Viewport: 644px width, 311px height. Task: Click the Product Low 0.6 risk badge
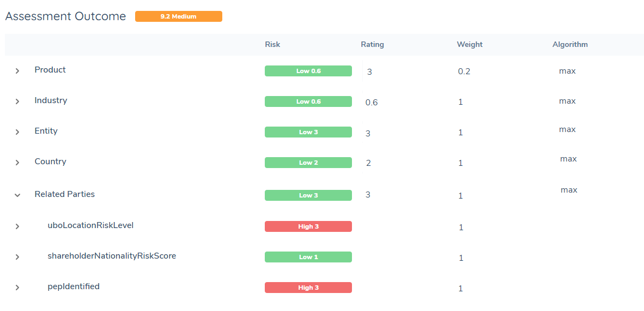[x=308, y=71]
